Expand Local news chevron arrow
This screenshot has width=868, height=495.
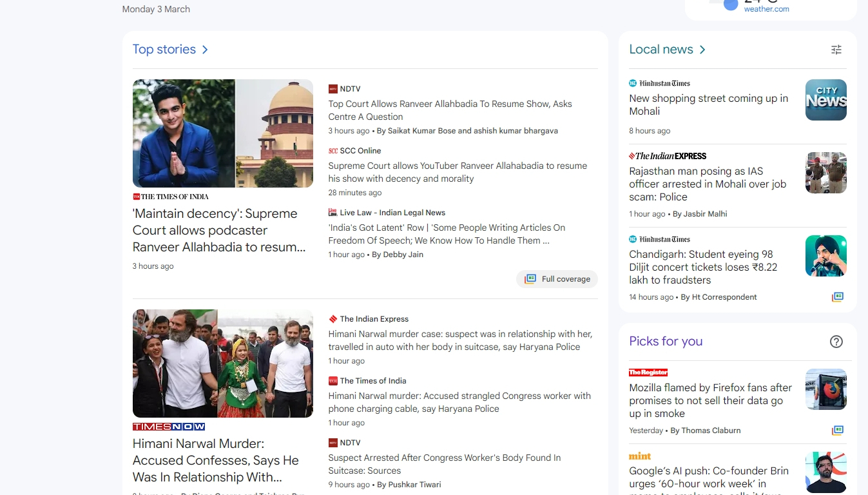point(702,50)
